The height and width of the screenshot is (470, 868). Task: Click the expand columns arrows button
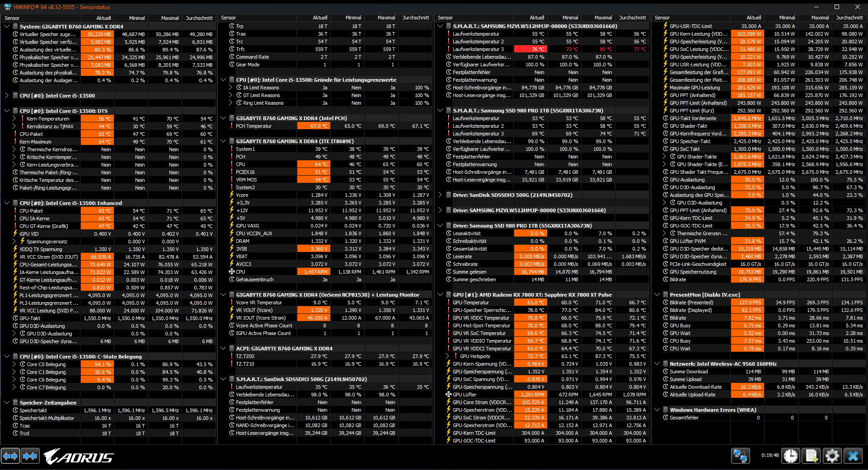[10, 456]
